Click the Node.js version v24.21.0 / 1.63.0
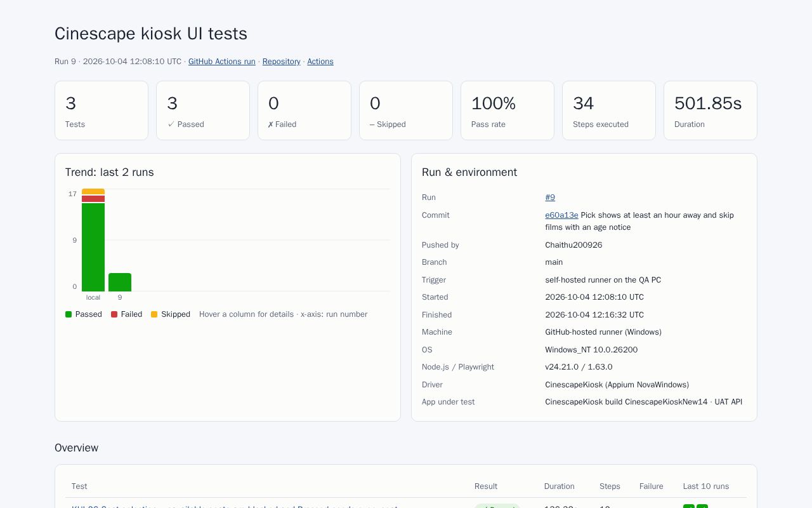Image resolution: width=812 pixels, height=508 pixels. tap(579, 367)
